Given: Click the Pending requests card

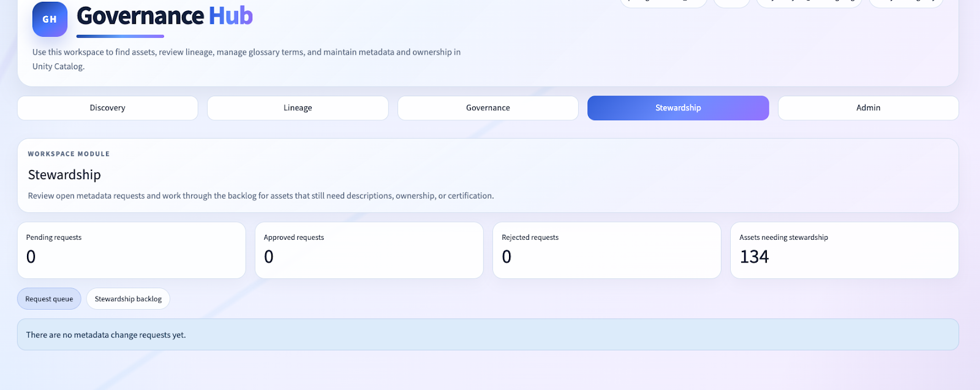Looking at the screenshot, I should pos(131,250).
